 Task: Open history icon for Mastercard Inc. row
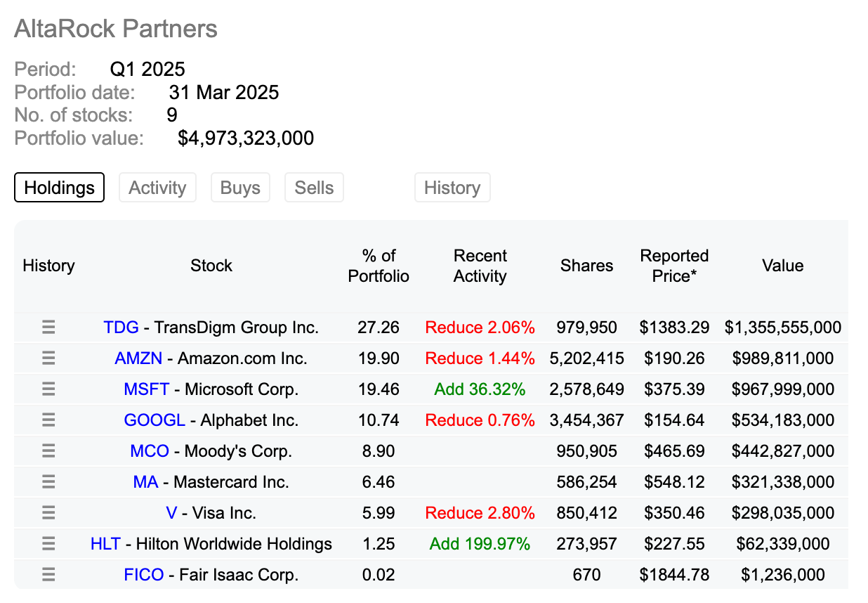[48, 482]
